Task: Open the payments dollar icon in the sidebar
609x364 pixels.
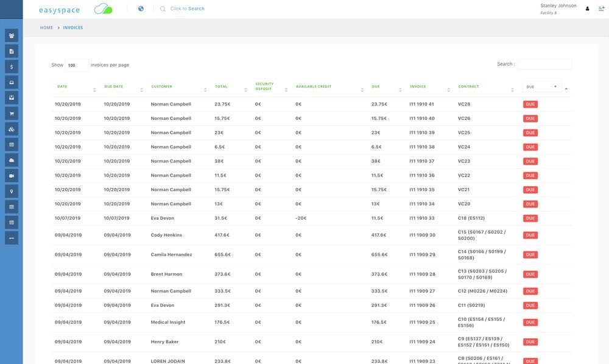Action: (10, 67)
